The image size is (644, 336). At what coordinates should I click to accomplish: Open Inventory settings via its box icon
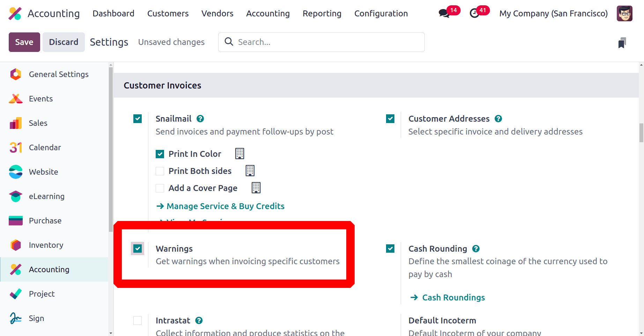click(x=15, y=245)
